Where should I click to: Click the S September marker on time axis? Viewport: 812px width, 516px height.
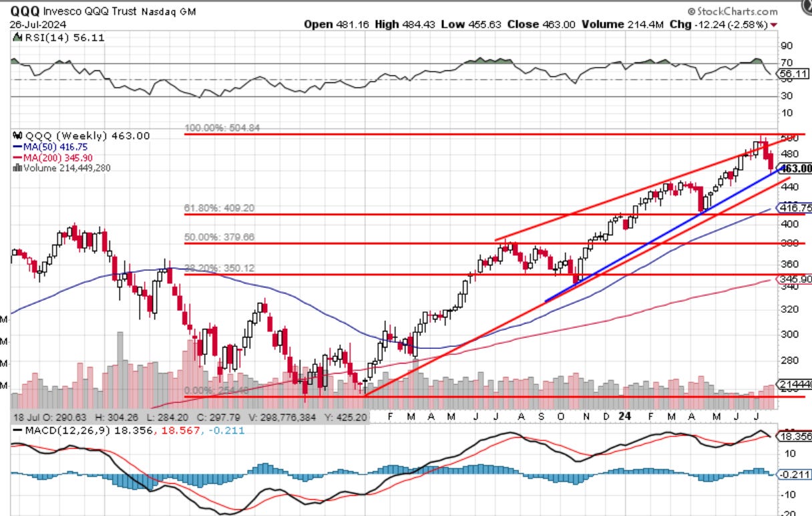pyautogui.click(x=541, y=415)
